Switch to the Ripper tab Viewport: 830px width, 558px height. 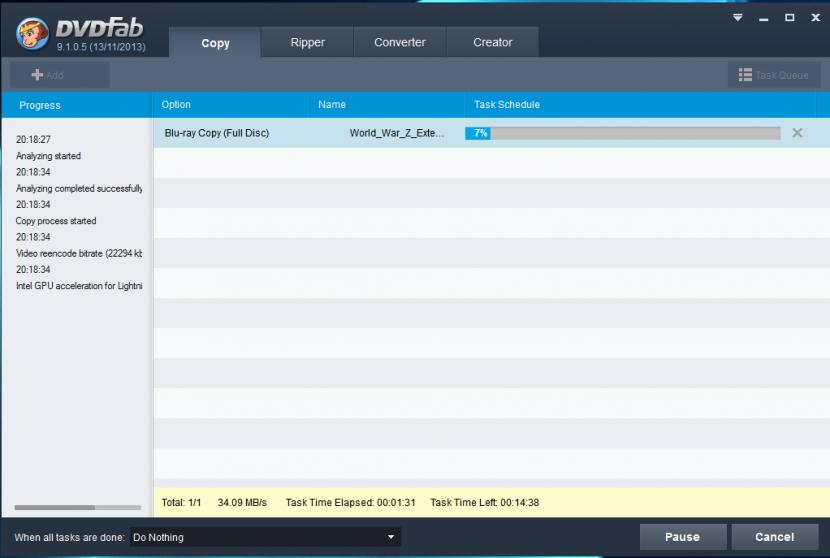pyautogui.click(x=308, y=42)
